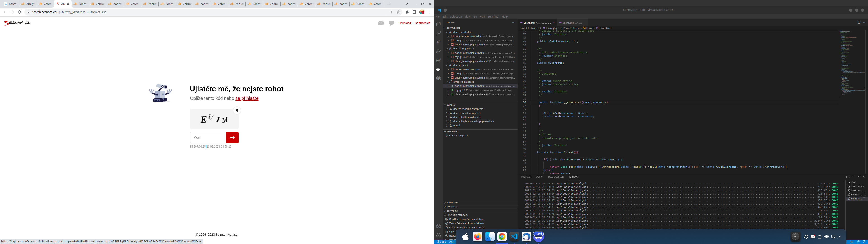868x244 pixels.
Task: Open the Run menu in VS Code
Action: point(482,16)
